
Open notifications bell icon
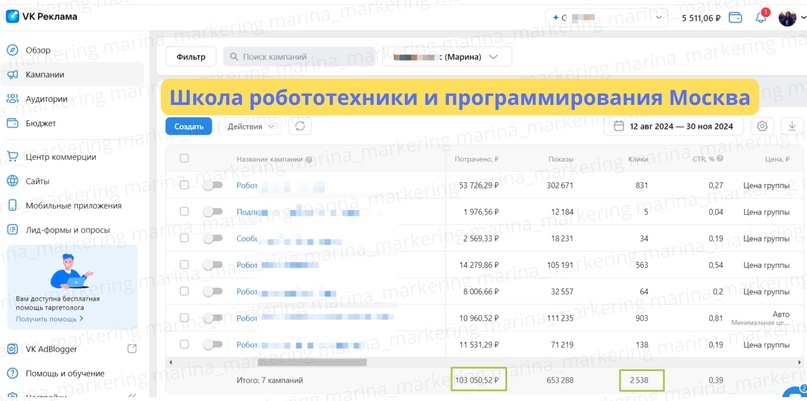pos(760,18)
